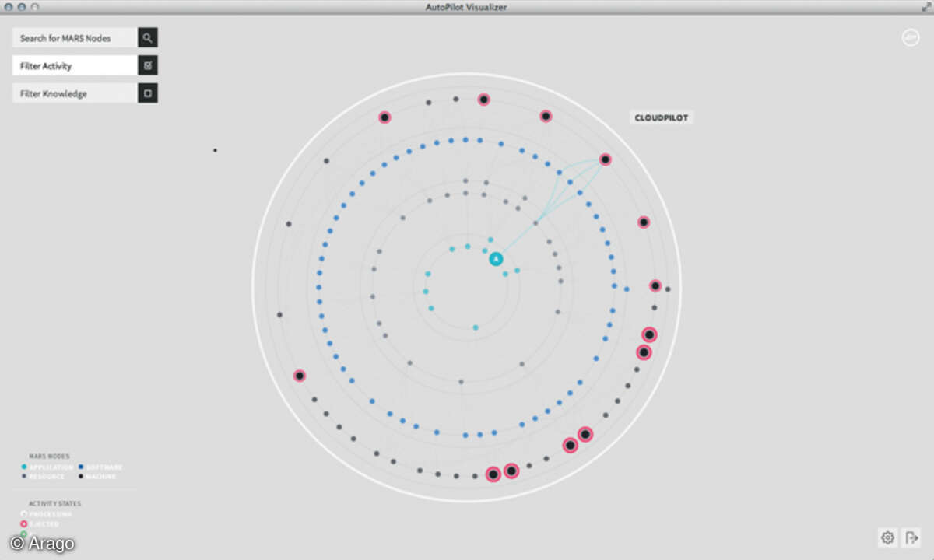Image resolution: width=934 pixels, height=560 pixels.
Task: Toggle the Filter Activity checkbox icon
Action: coord(148,65)
